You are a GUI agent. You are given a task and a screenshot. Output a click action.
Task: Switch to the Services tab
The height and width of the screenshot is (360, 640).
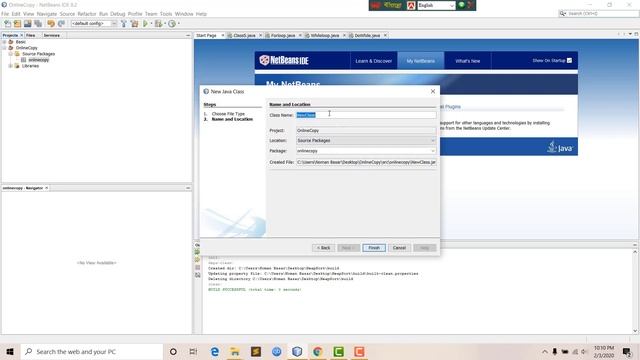pos(52,36)
